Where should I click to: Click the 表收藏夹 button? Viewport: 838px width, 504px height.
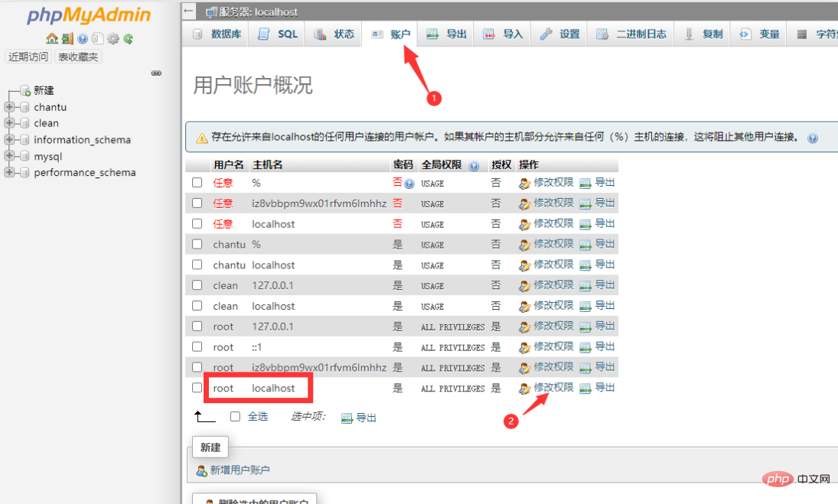point(78,57)
